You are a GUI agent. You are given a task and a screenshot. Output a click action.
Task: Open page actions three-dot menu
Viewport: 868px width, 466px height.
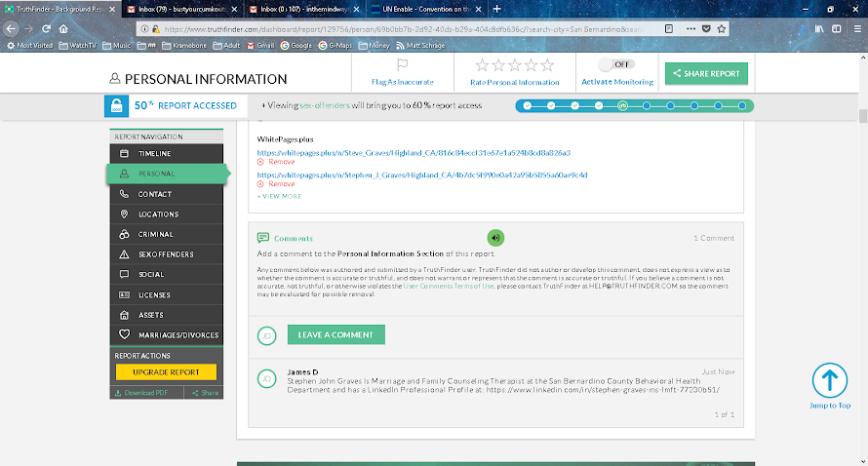pyautogui.click(x=690, y=29)
